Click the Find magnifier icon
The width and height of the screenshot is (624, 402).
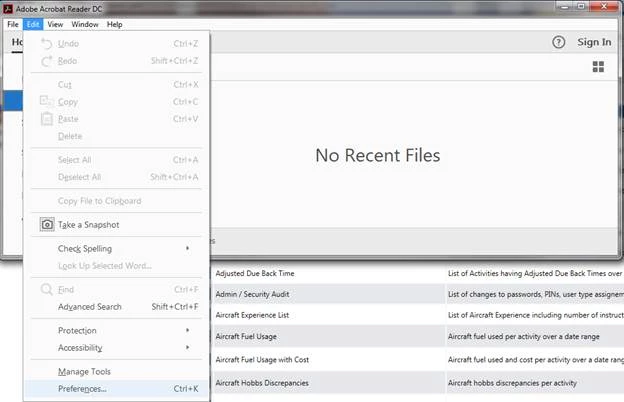click(47, 289)
